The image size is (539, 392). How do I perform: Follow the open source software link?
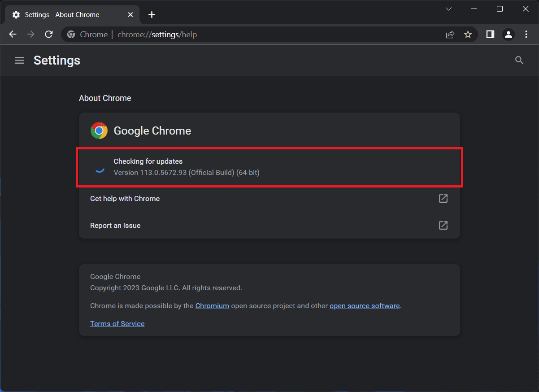coord(364,306)
